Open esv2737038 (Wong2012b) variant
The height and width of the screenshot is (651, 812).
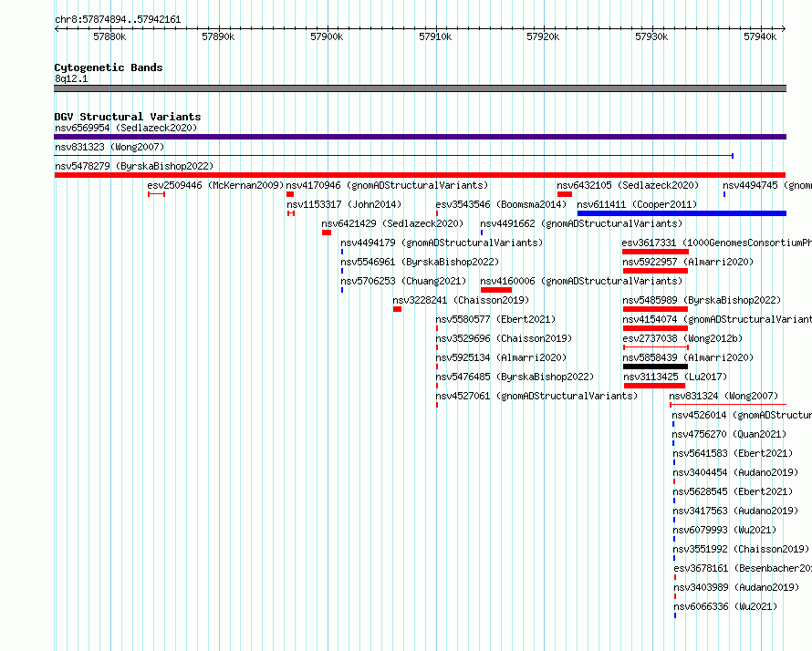(x=682, y=338)
